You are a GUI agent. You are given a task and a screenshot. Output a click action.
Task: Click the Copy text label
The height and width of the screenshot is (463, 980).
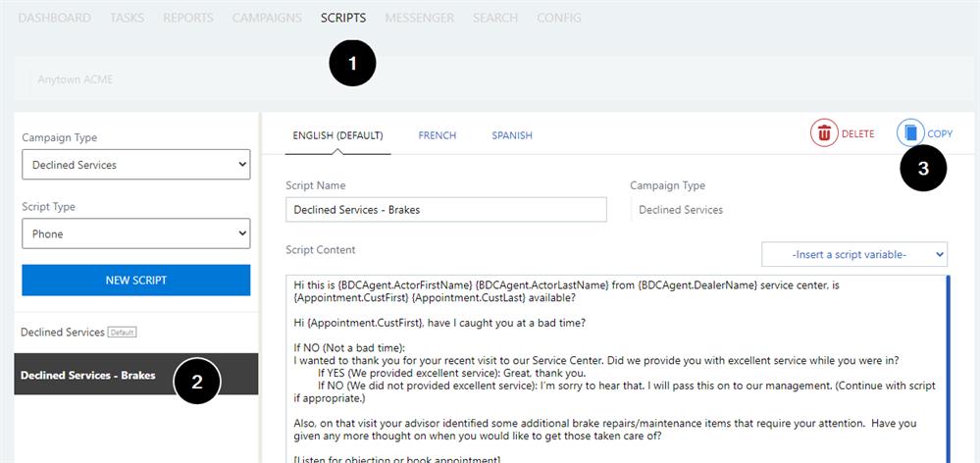pyautogui.click(x=940, y=133)
